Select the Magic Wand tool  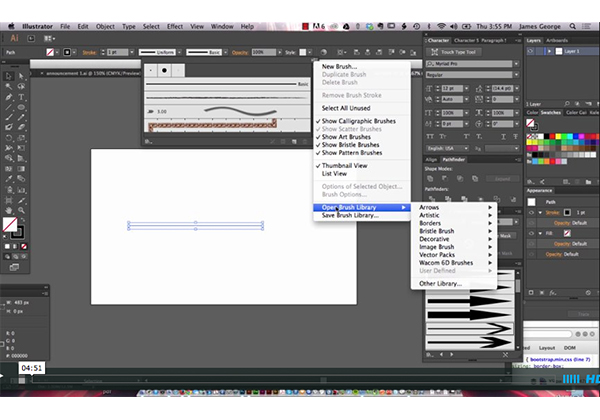tap(9, 86)
